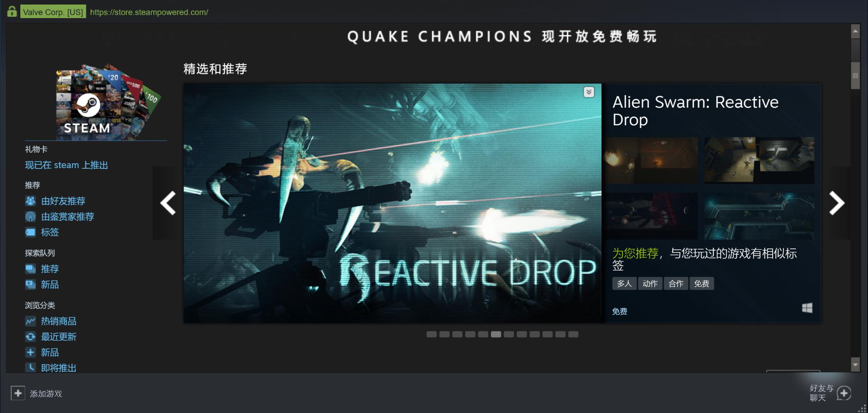Screen dimensions: 868x413
Task: Click the green security lock icon
Action: click(x=12, y=11)
